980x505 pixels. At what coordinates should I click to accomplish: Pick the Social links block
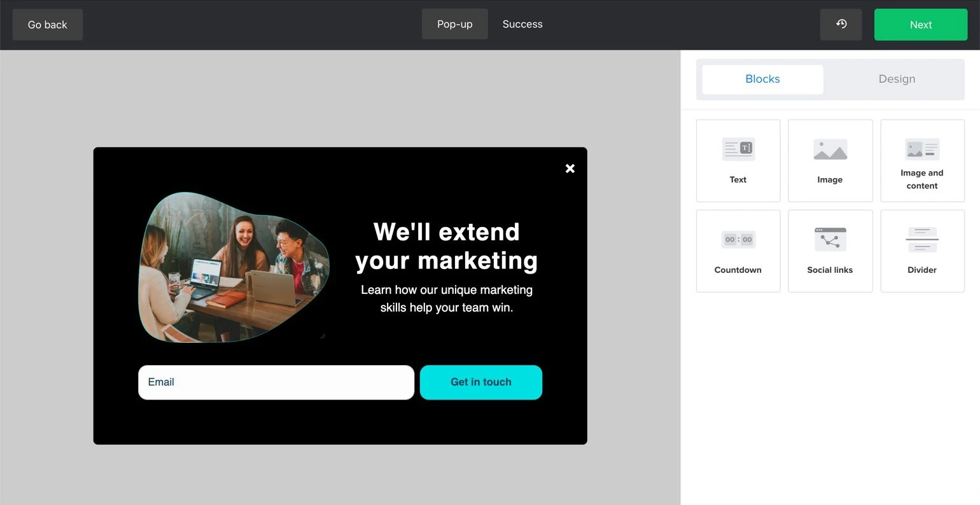point(830,251)
